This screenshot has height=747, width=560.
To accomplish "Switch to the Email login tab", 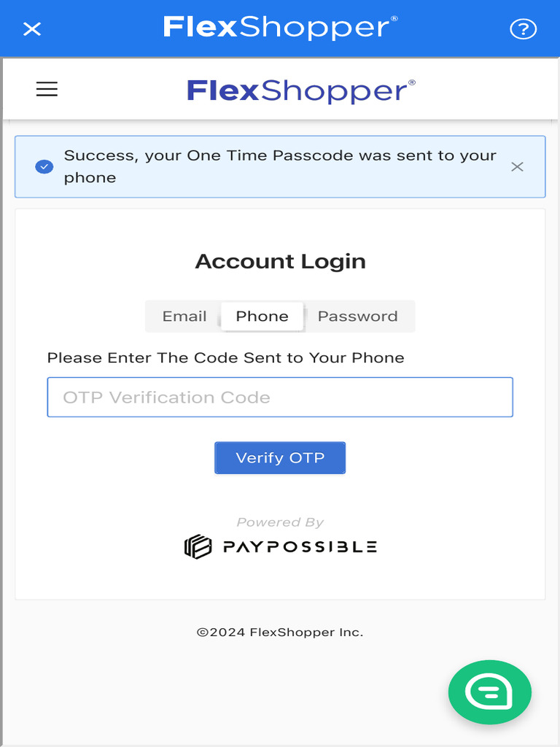I will (184, 317).
